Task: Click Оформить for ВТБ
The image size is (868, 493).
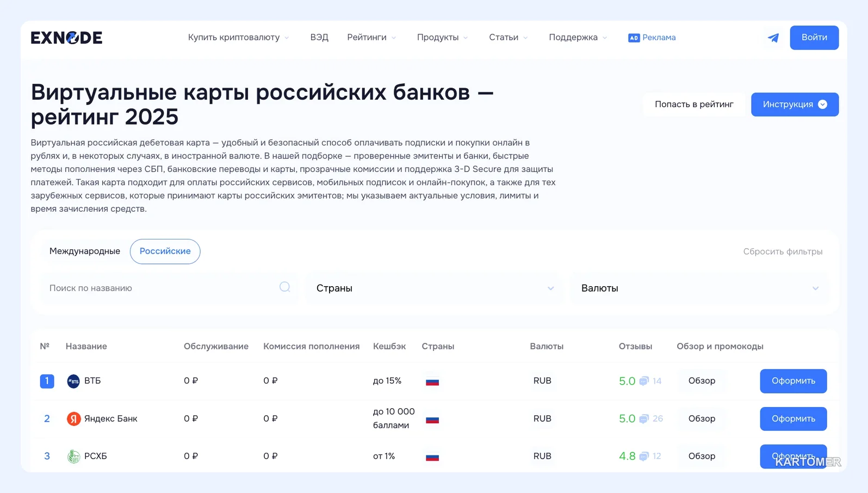Action: [x=793, y=381]
